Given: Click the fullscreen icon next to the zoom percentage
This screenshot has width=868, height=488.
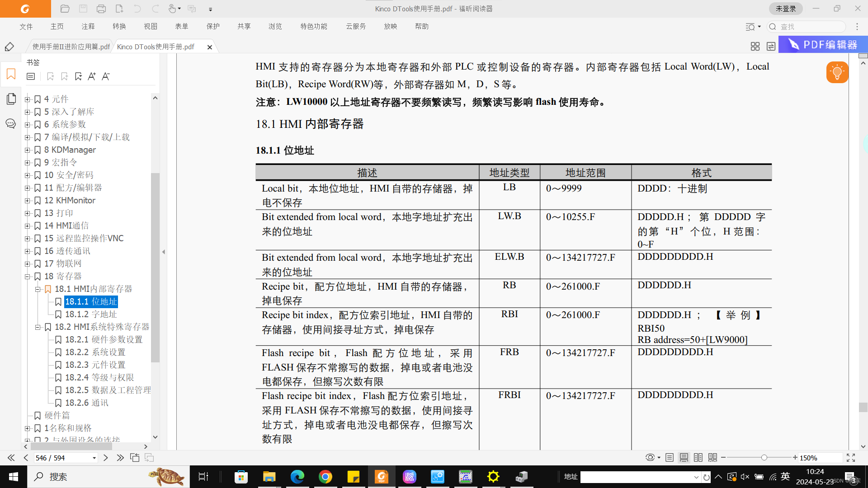Looking at the screenshot, I should pos(851,458).
